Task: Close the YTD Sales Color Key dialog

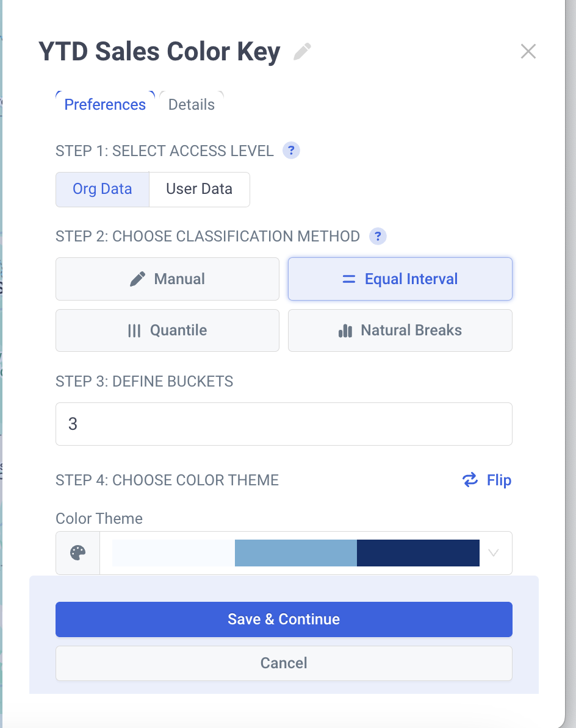Action: 528,51
